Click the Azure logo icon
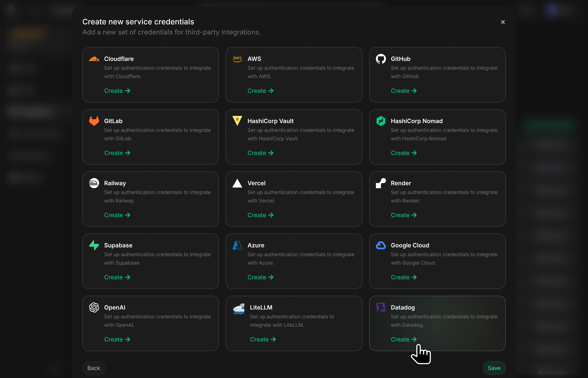588x378 pixels. click(237, 245)
